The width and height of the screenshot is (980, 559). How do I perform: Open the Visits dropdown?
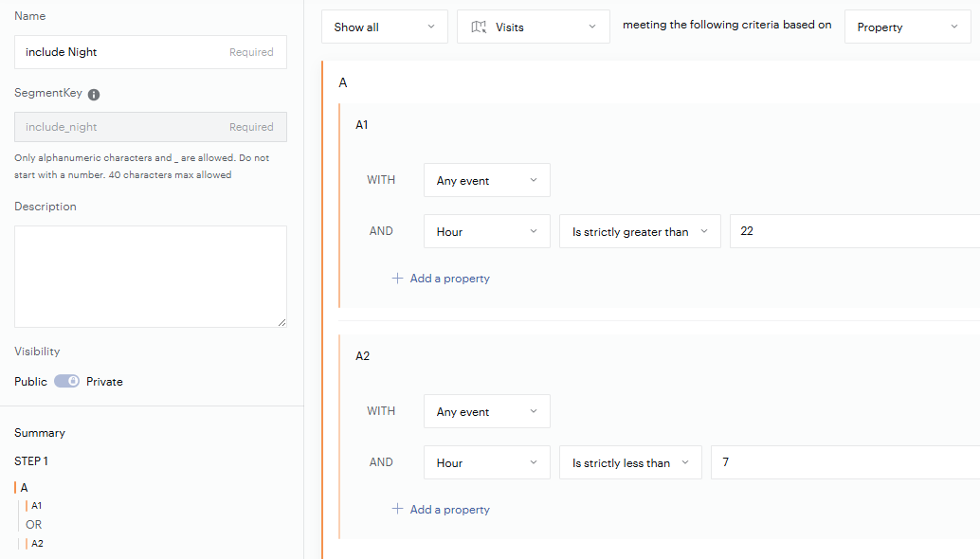click(x=533, y=27)
